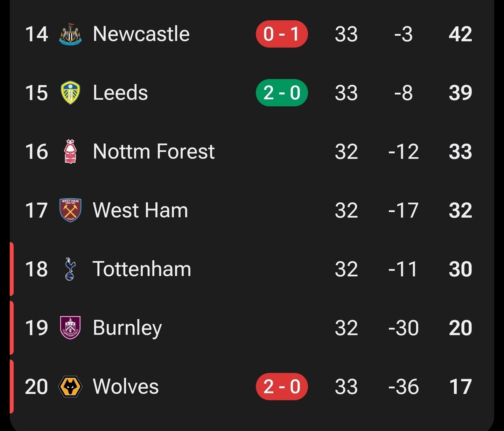Click Tottenham's position number 18
504x431 pixels.
tap(36, 269)
